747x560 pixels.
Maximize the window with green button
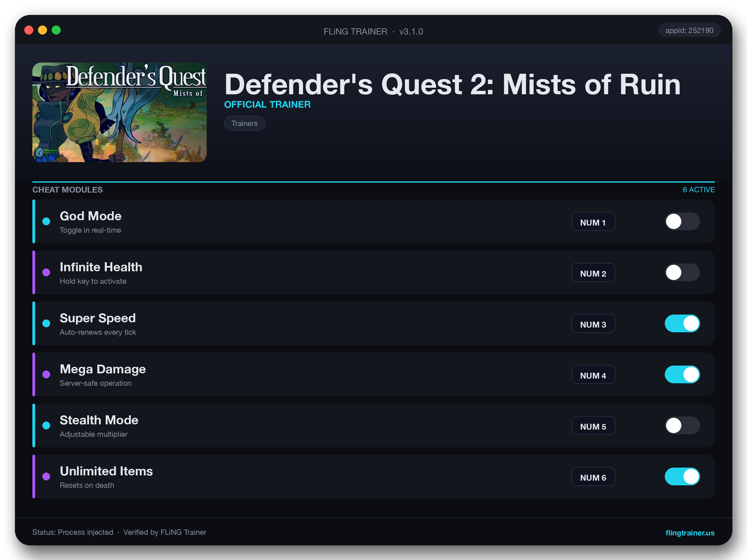click(56, 30)
